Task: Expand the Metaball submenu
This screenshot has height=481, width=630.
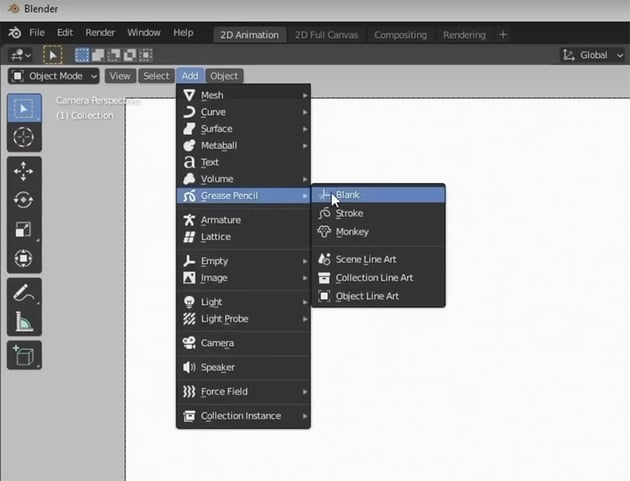Action: click(x=243, y=145)
